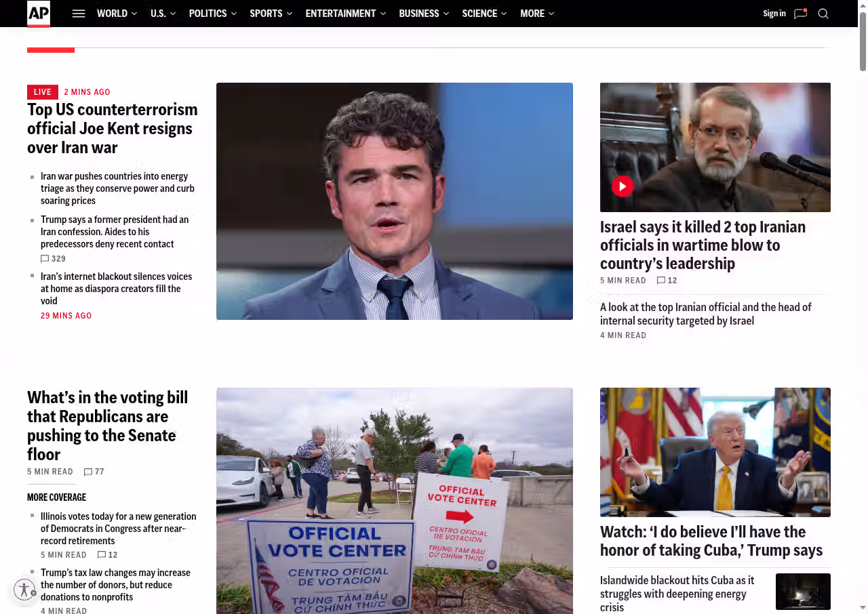The image size is (868, 614).
Task: Expand the More dropdown menu
Action: point(537,14)
